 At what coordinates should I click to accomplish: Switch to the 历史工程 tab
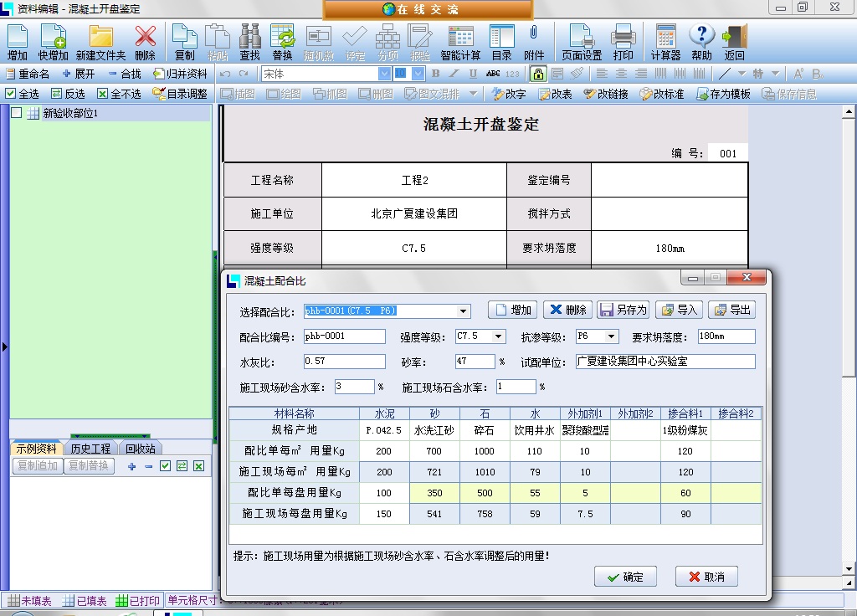pos(90,449)
